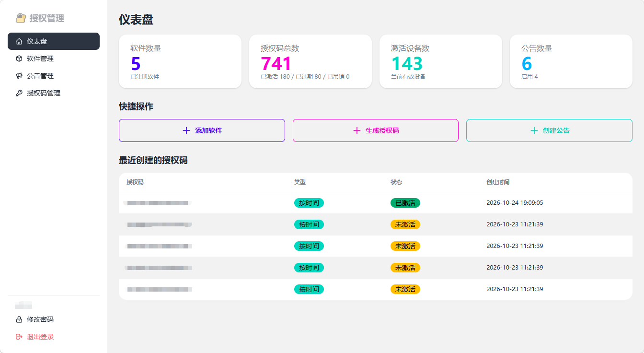Click the 已注册软件 caption
The width and height of the screenshot is (644, 353).
click(145, 77)
